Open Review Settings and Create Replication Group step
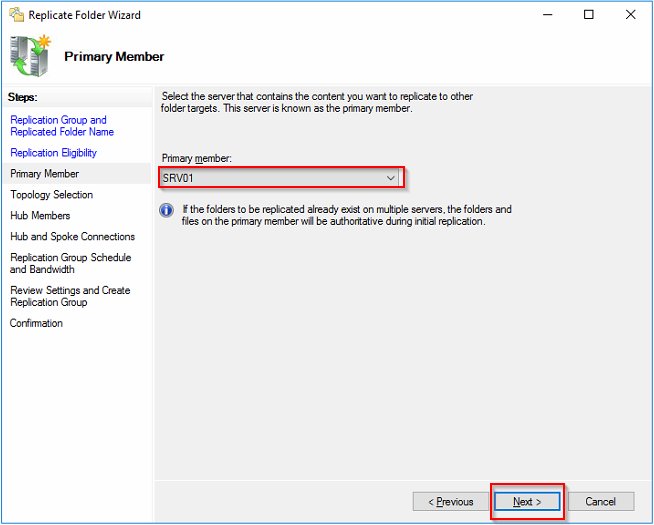This screenshot has width=654, height=525. [70, 296]
